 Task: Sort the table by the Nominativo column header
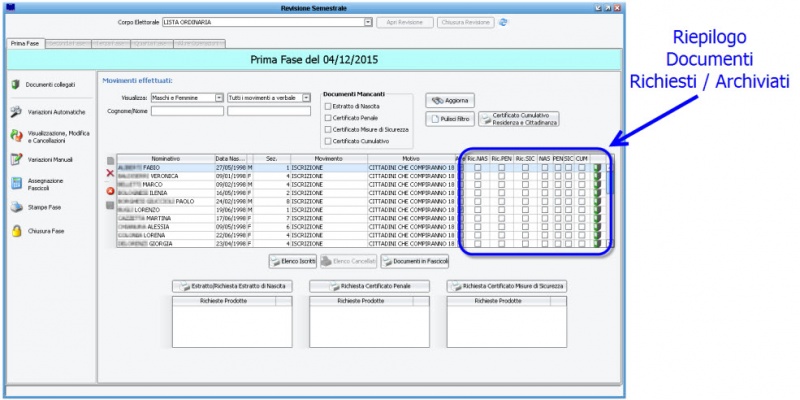click(165, 158)
